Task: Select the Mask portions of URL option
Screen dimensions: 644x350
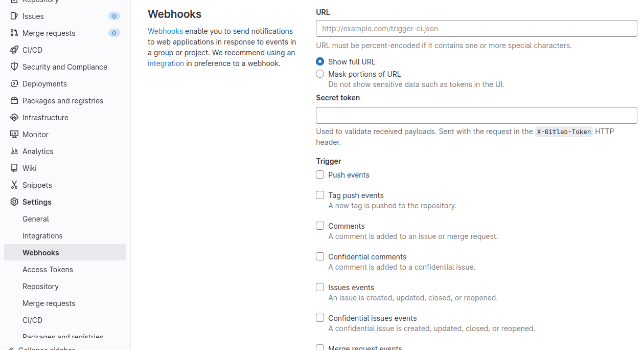Action: tap(320, 74)
